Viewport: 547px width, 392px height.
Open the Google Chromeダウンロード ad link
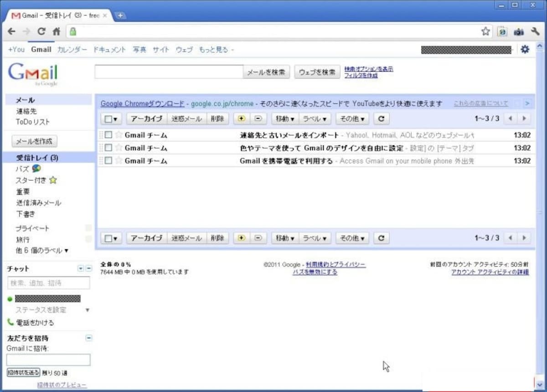click(x=143, y=103)
